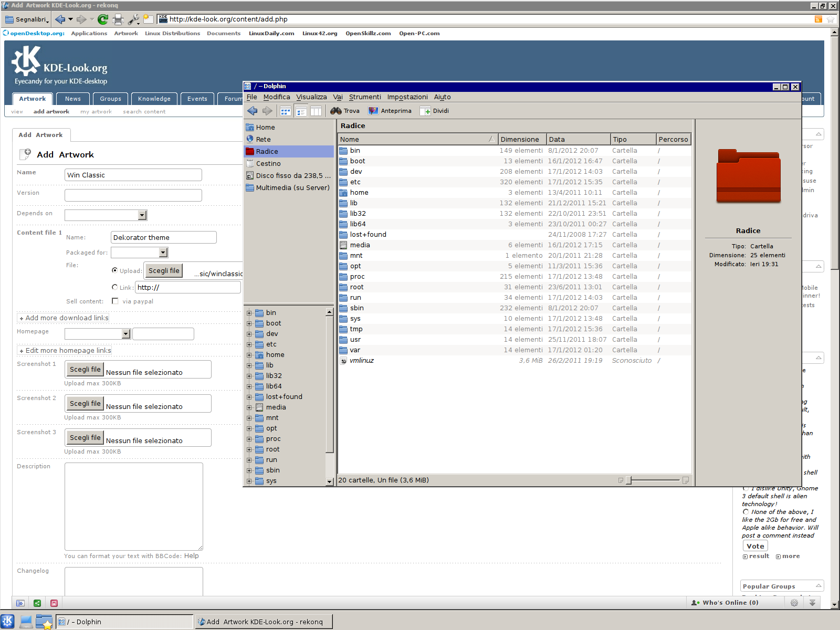Switch Dolphin to details view mode

coord(301,111)
